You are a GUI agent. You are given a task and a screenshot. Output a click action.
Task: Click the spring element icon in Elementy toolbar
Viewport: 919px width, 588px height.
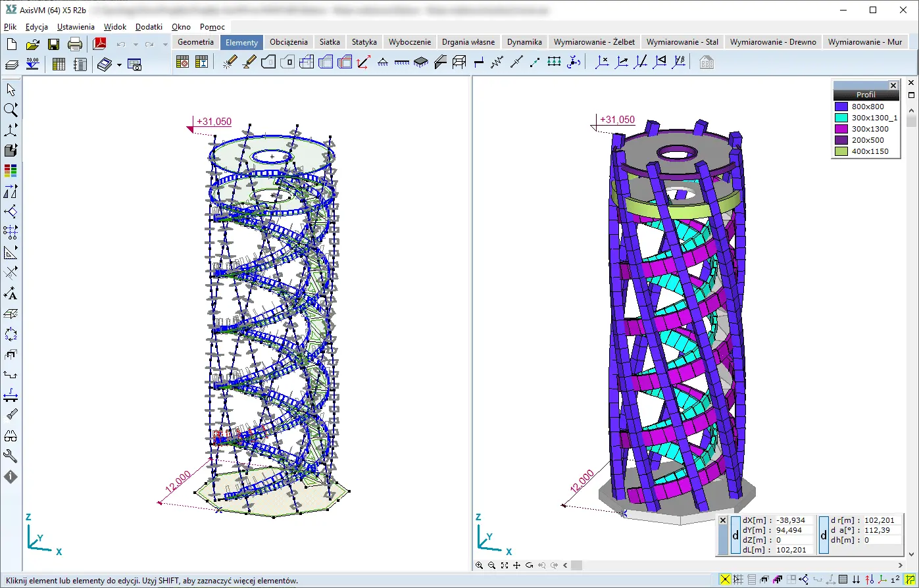click(497, 62)
